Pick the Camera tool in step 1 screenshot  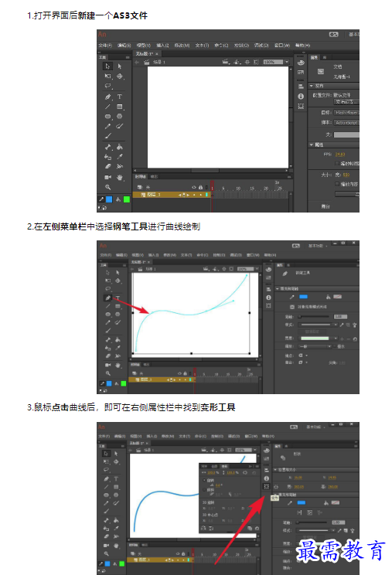click(x=107, y=177)
